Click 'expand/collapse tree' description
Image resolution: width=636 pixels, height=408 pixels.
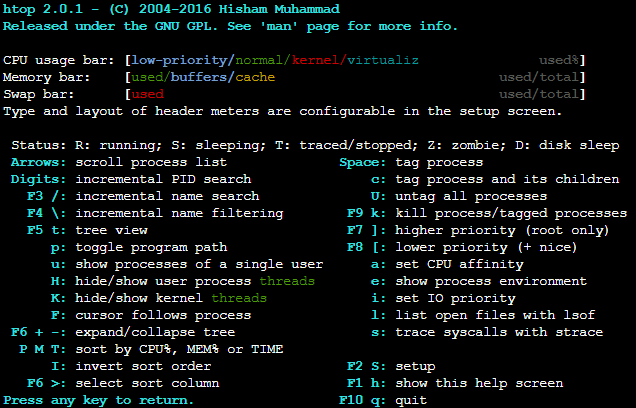click(155, 333)
